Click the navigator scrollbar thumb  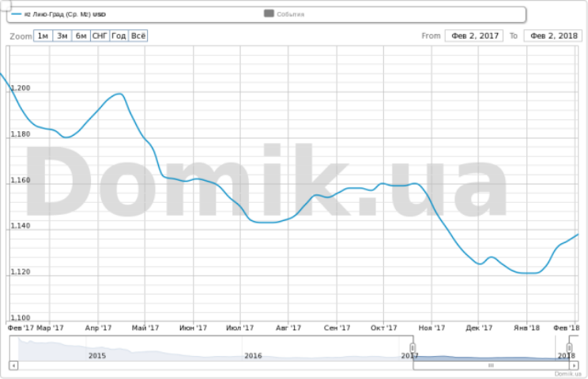coord(491,365)
